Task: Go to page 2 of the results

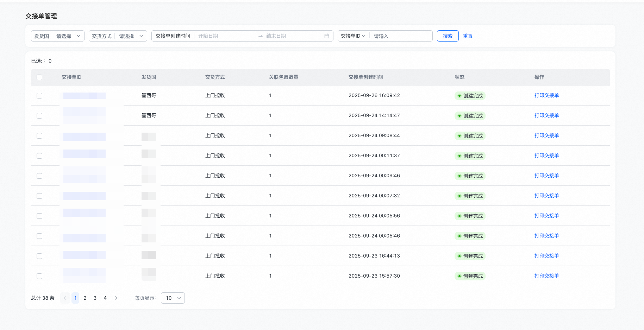Action: [x=85, y=298]
